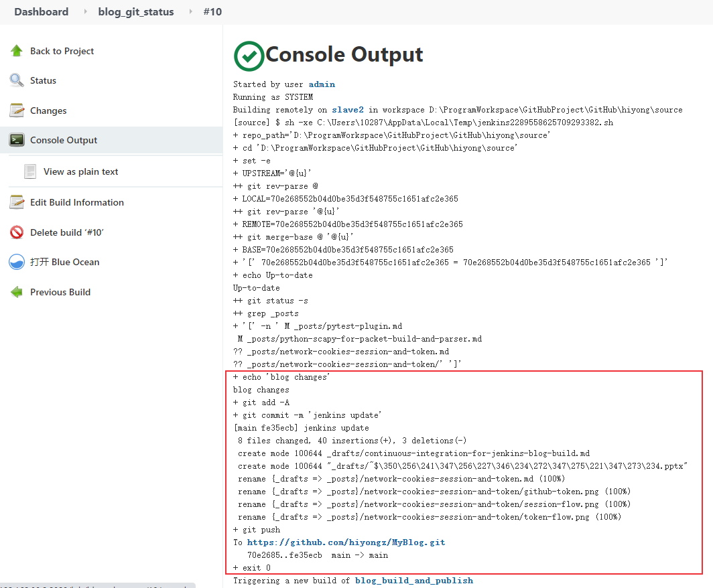Image resolution: width=713 pixels, height=588 pixels.
Task: Select Console Output in sidebar
Action: click(64, 140)
